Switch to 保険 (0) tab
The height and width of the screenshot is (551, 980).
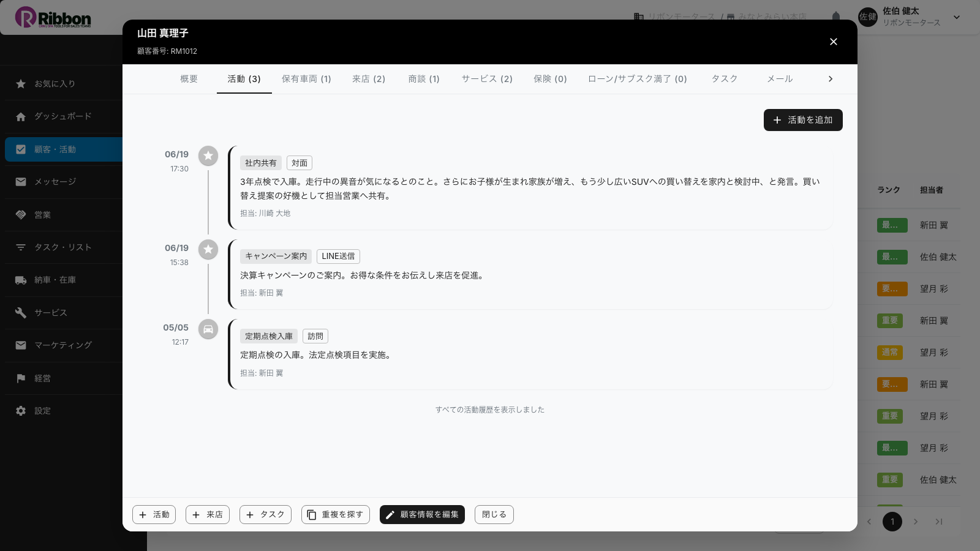(550, 79)
